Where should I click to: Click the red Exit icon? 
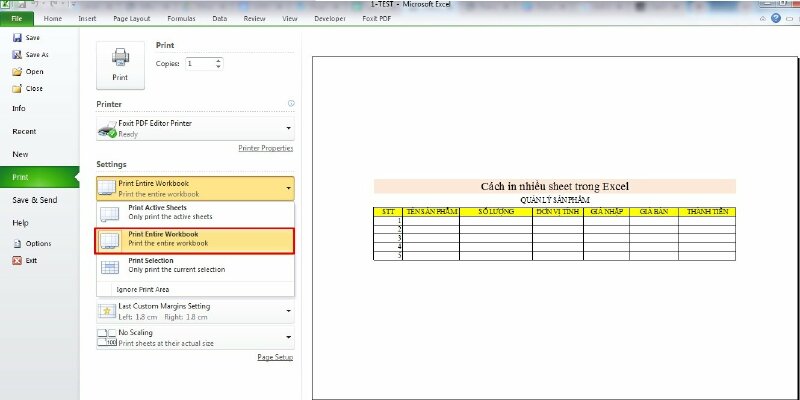tap(17, 261)
